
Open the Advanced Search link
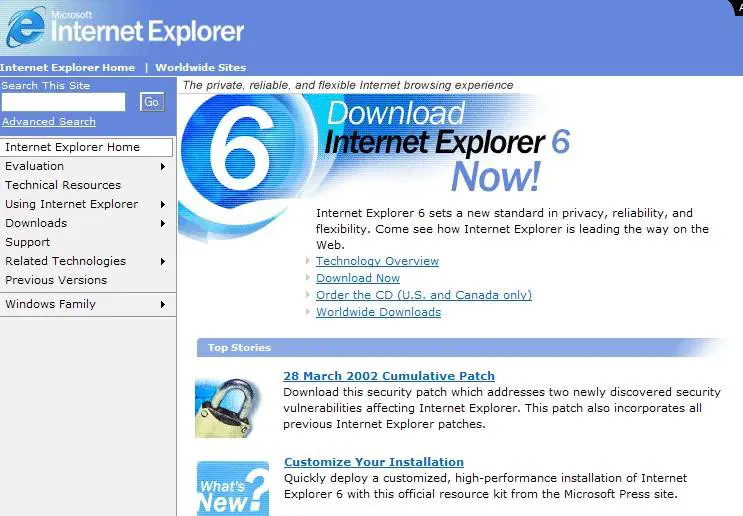[x=49, y=122]
